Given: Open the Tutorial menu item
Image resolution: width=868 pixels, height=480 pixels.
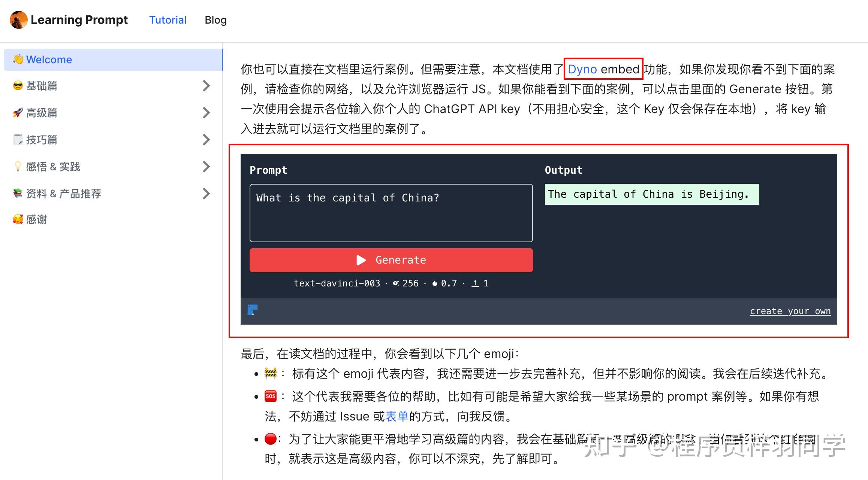Looking at the screenshot, I should (168, 19).
